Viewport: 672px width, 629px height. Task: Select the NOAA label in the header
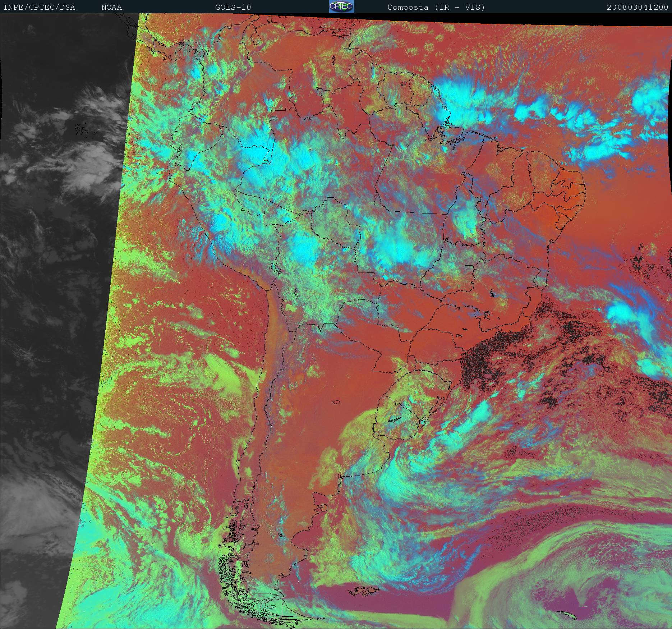click(x=111, y=7)
